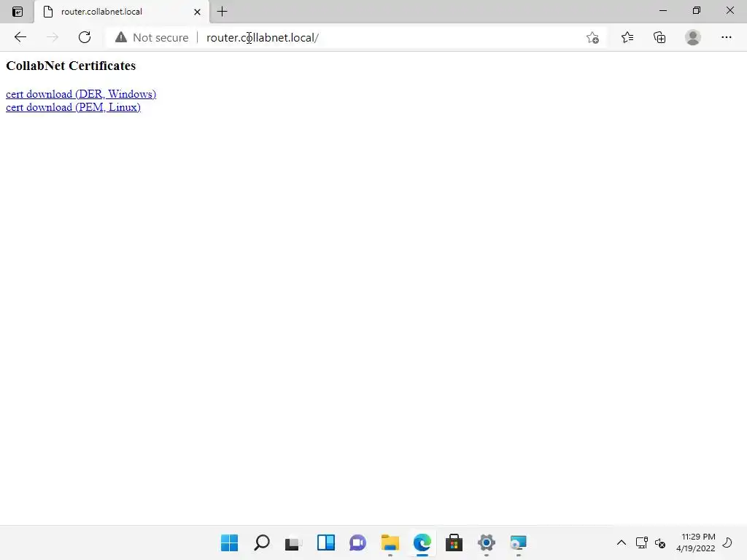Minimize the browser window
This screenshot has height=560, width=747.
coord(662,10)
